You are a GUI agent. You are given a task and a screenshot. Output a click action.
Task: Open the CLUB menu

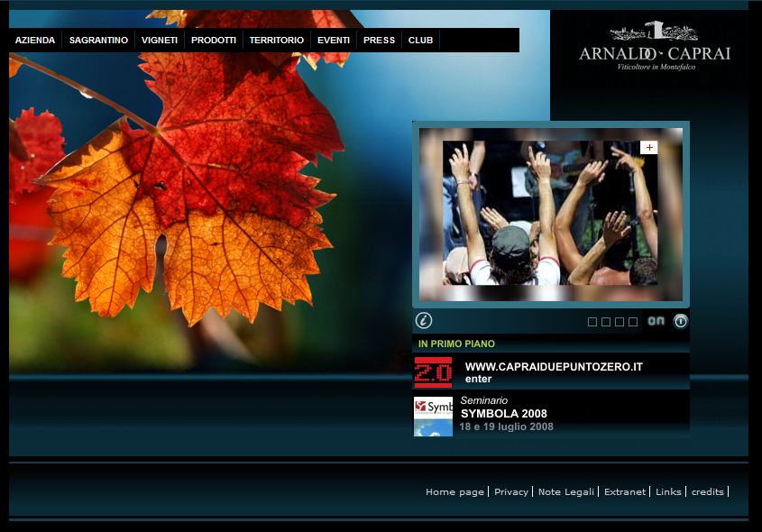tap(420, 41)
